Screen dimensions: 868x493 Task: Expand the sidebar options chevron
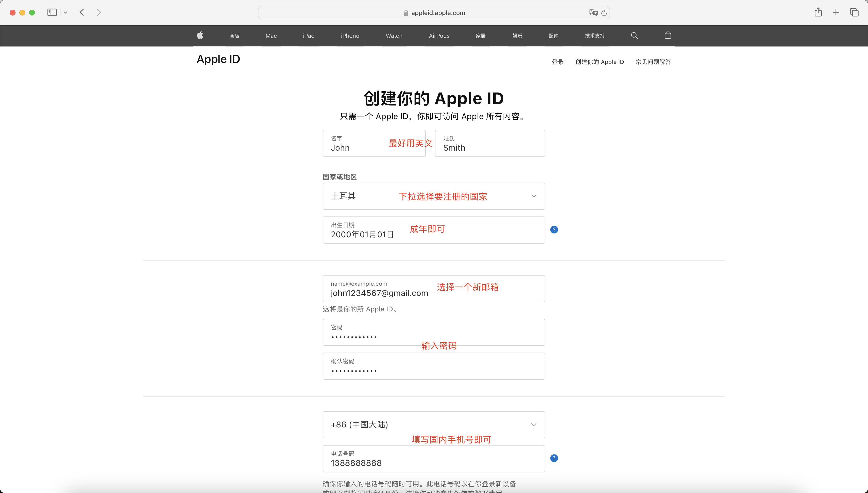point(65,13)
